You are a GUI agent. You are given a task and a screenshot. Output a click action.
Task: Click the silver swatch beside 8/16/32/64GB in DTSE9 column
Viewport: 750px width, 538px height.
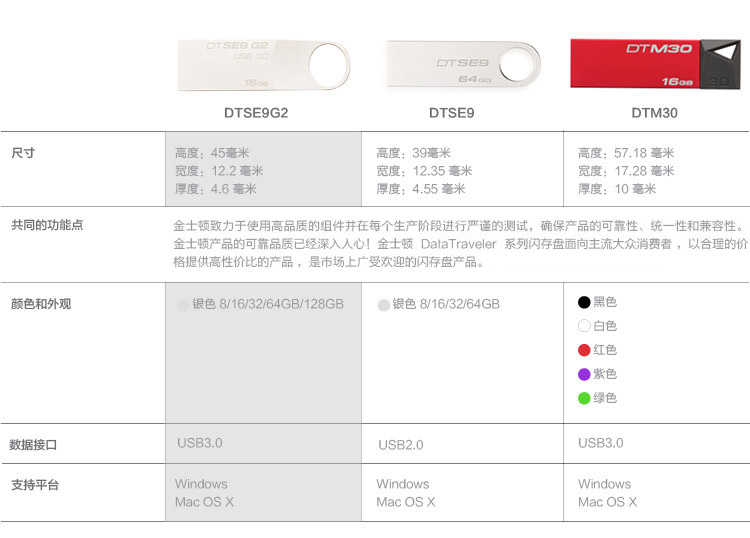383,305
